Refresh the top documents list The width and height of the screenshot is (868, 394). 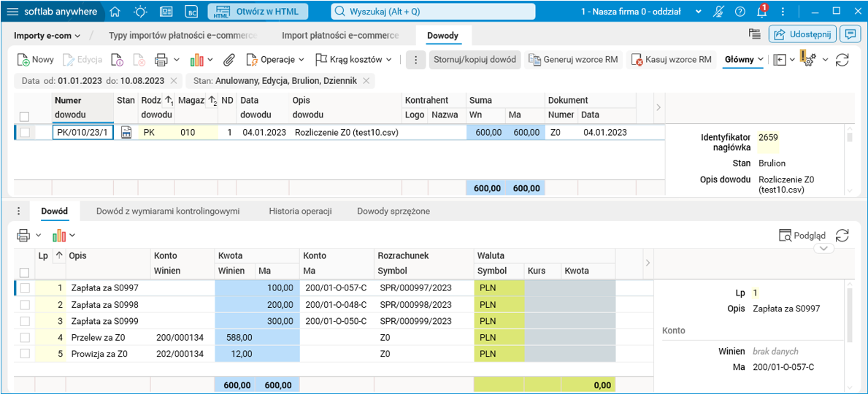pyautogui.click(x=842, y=59)
